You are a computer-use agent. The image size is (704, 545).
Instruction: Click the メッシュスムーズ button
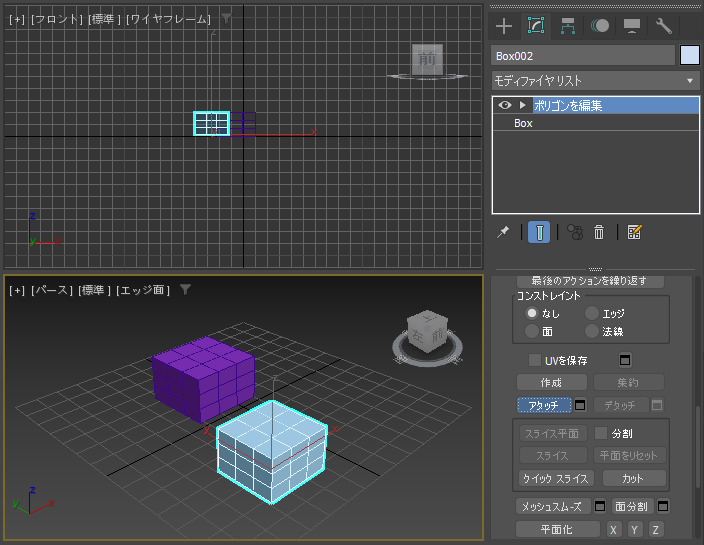(553, 506)
